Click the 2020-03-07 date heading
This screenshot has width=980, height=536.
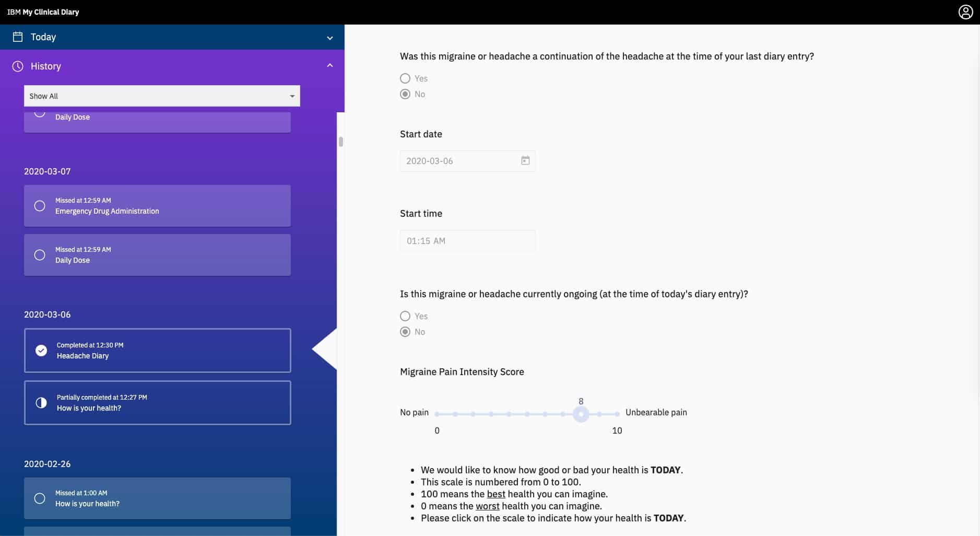[x=48, y=171]
